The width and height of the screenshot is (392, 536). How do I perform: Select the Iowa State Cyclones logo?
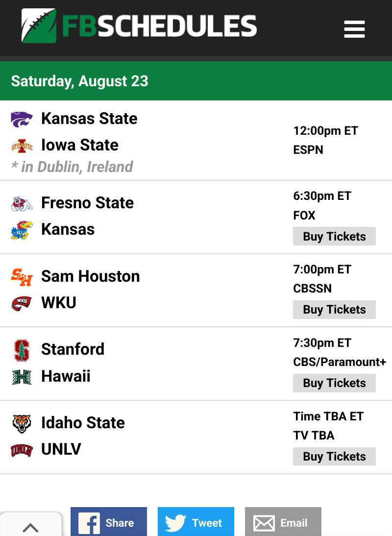tap(22, 146)
